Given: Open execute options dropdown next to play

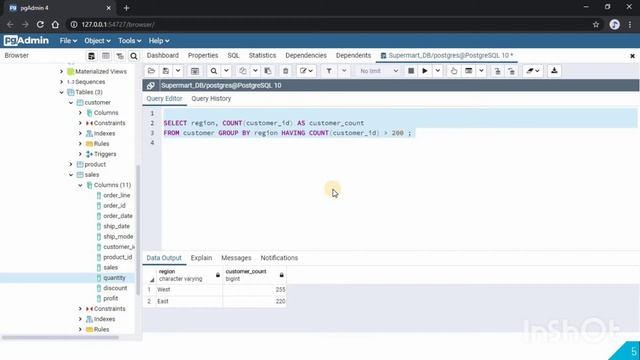Looking at the screenshot, I should coord(438,71).
